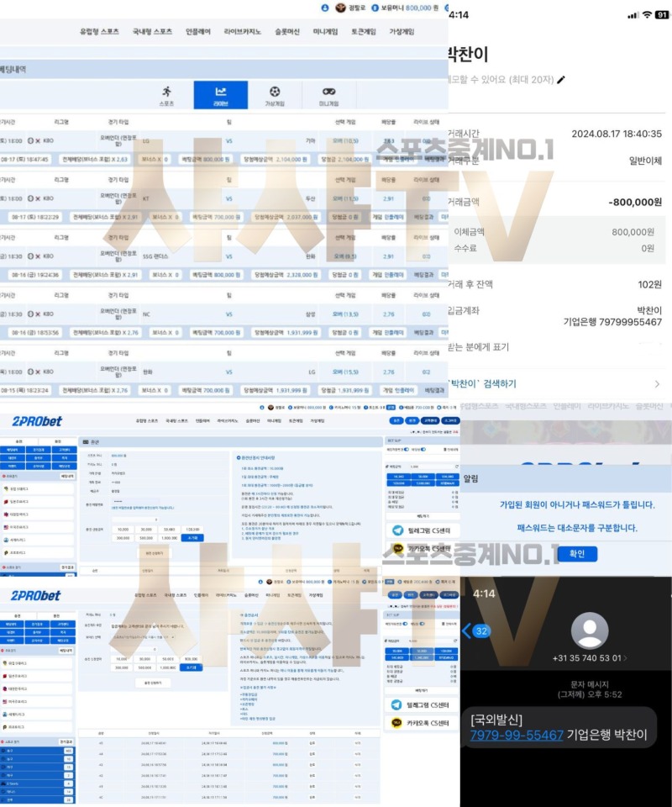Switch to the 충전 tab in 환전 page sidebar

(18, 441)
